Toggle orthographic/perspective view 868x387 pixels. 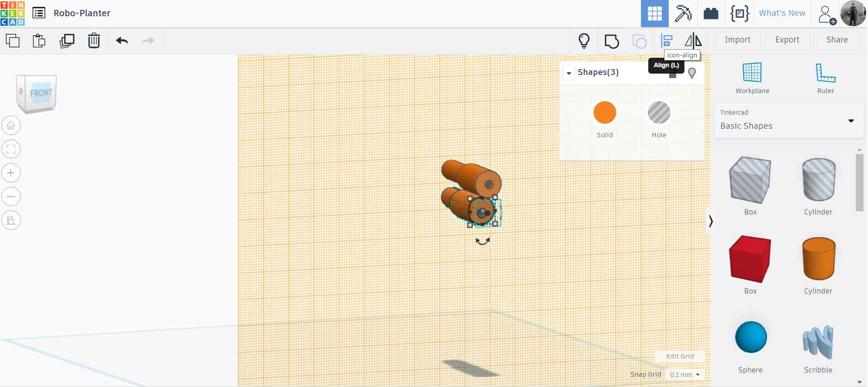pyautogui.click(x=11, y=220)
